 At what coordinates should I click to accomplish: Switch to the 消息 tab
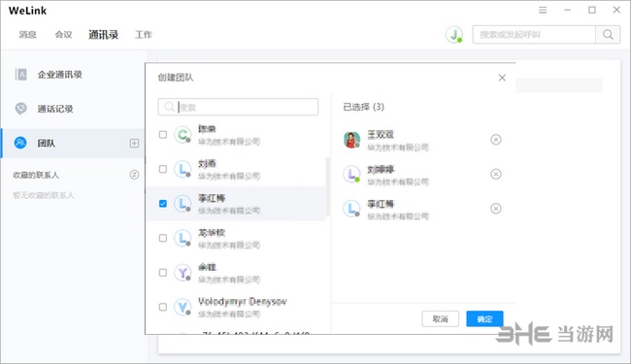click(x=28, y=35)
